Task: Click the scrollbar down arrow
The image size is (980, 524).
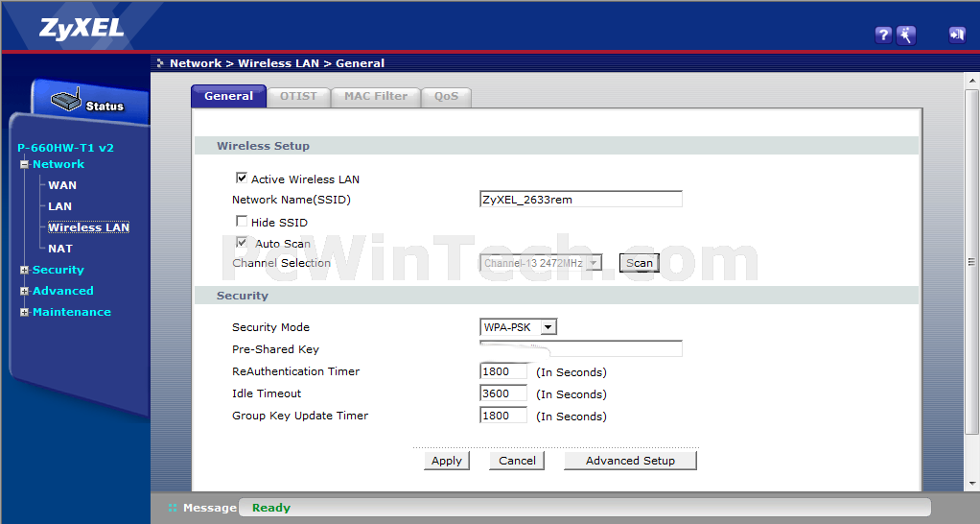Action: coord(972,484)
